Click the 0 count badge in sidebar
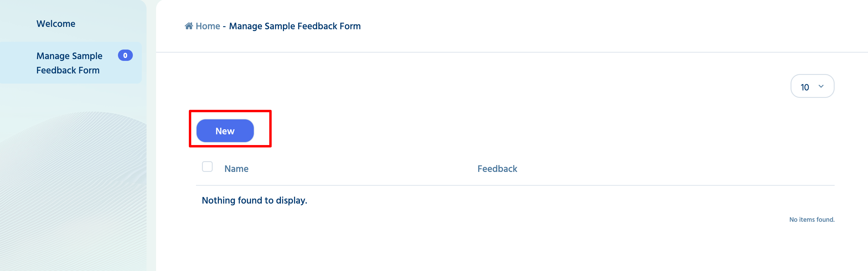The image size is (868, 271). [125, 55]
